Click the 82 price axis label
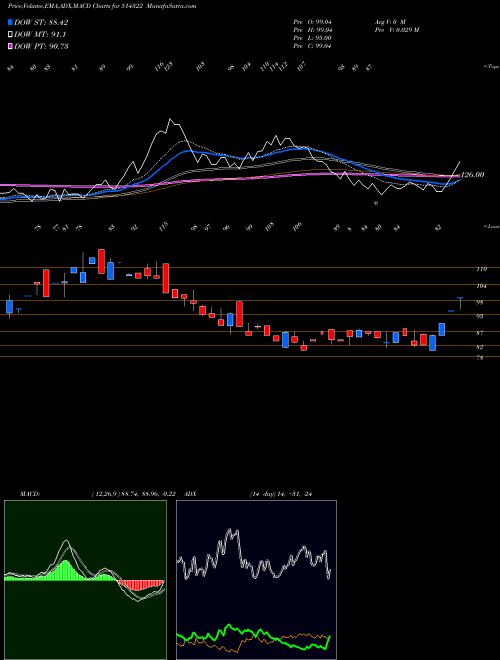Viewport: 500px width, 660px height. tap(480, 347)
